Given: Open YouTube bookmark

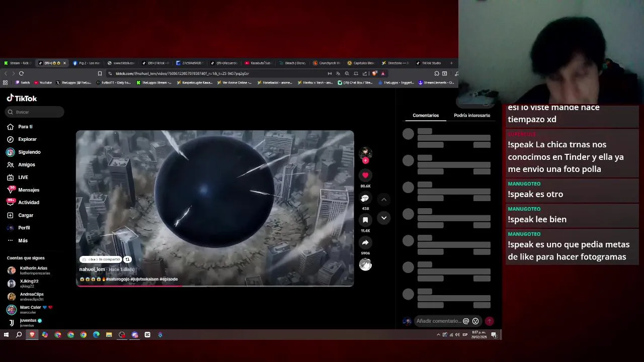Looking at the screenshot, I should [43, 82].
